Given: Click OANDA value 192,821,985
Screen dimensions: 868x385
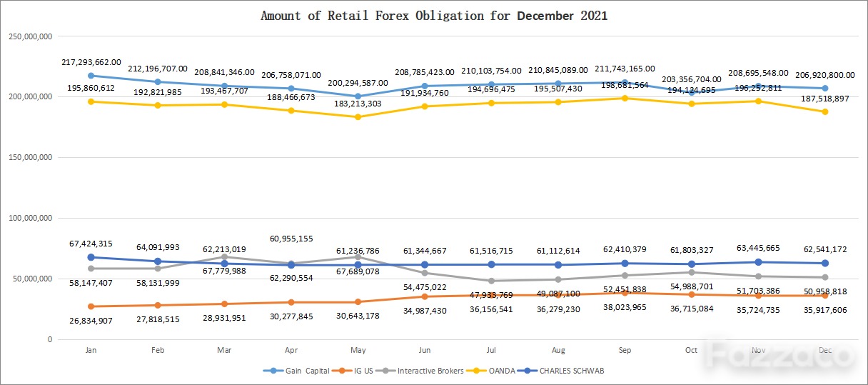Looking at the screenshot, I should (158, 93).
